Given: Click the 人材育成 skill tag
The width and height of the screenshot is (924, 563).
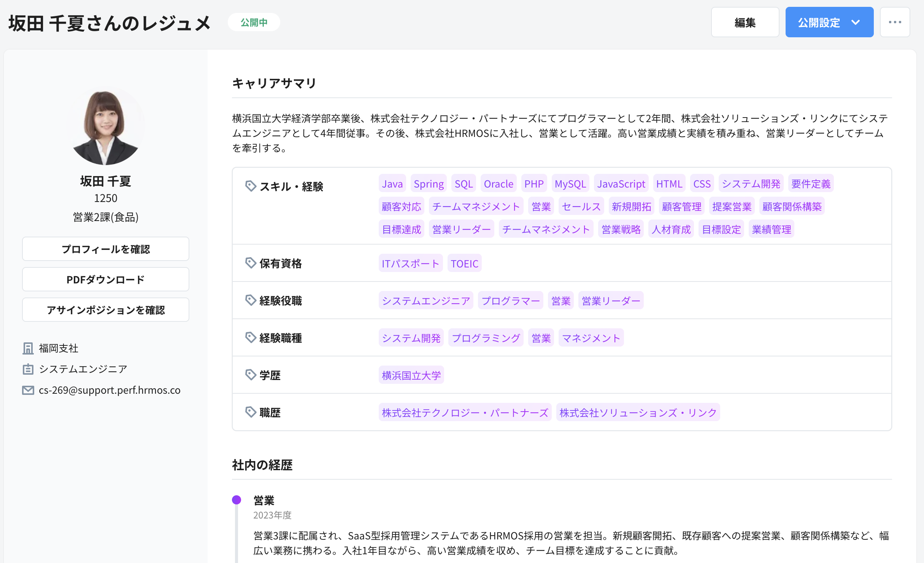Looking at the screenshot, I should coord(671,229).
